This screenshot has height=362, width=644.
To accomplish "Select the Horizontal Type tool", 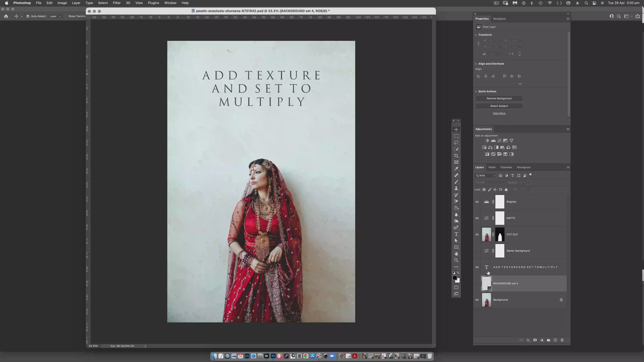I will click(x=456, y=234).
